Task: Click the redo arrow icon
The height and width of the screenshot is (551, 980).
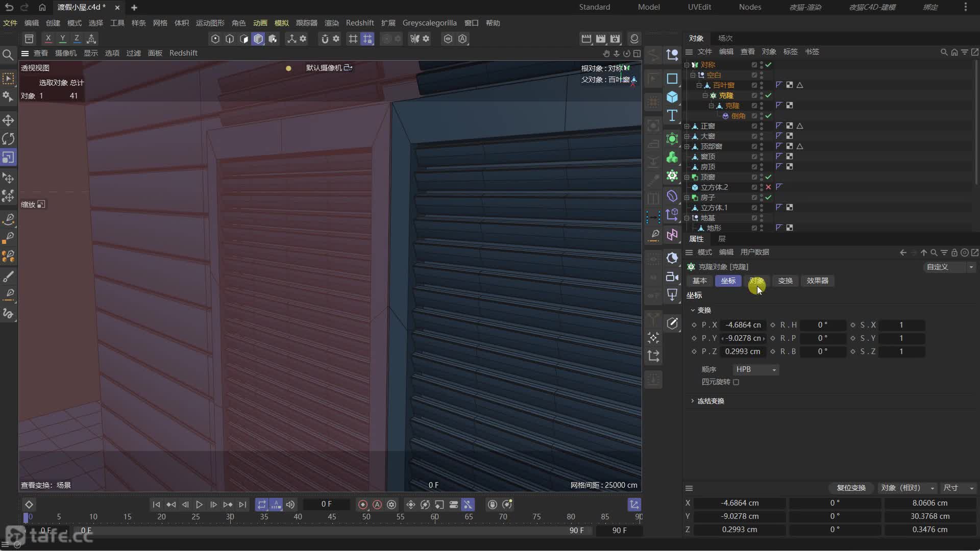Action: [x=24, y=7]
